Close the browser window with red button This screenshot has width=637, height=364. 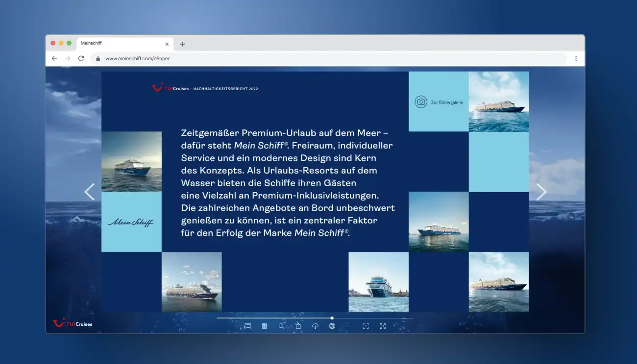pos(53,43)
